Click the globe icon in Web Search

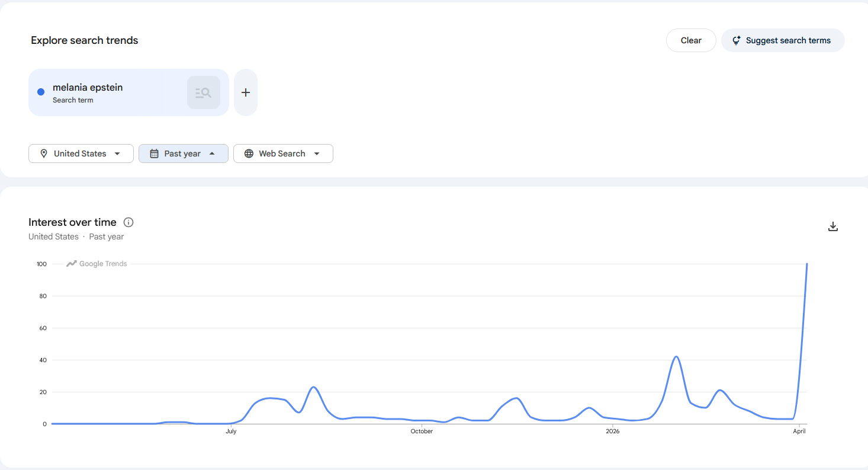[249, 154]
